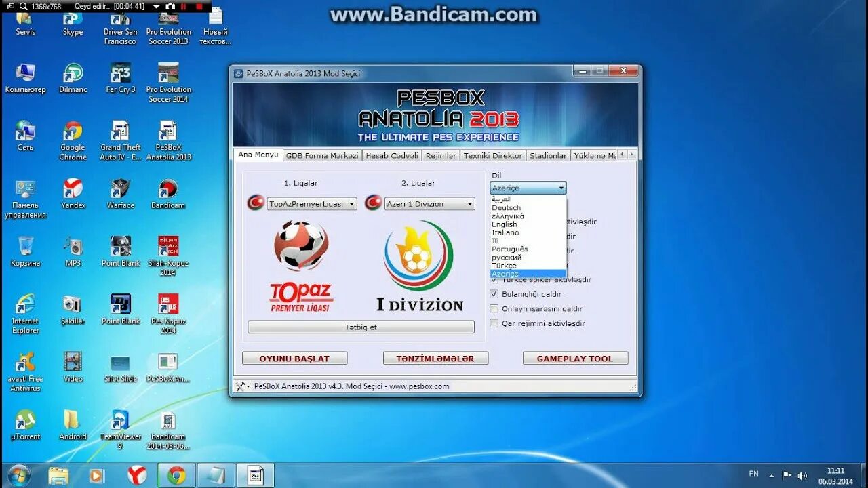Open the Video desktop icon
Viewport: 868px width, 488px height.
[x=73, y=367]
